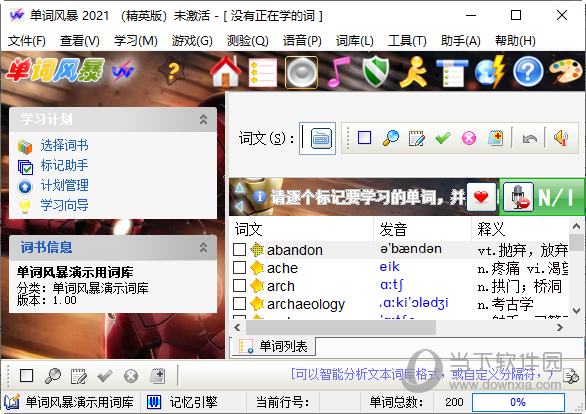Screen dimensions: 586x414
Task: Open the paint palette skin icon
Action: (x=566, y=72)
